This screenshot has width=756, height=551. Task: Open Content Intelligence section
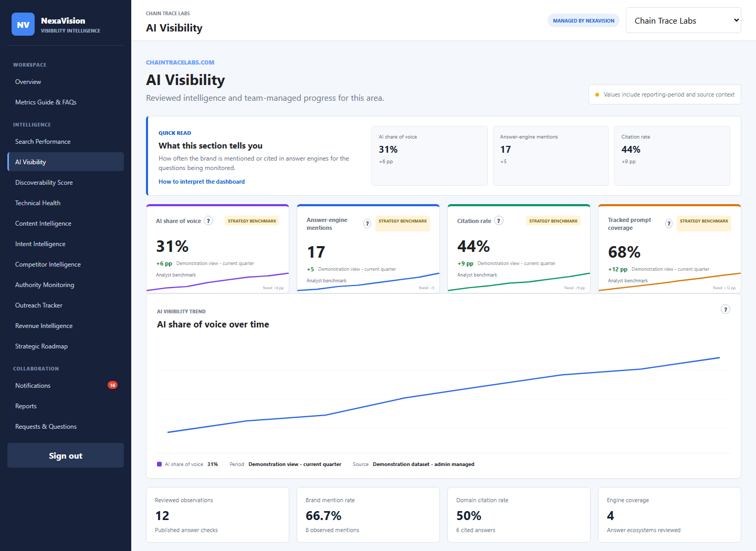coord(66,224)
